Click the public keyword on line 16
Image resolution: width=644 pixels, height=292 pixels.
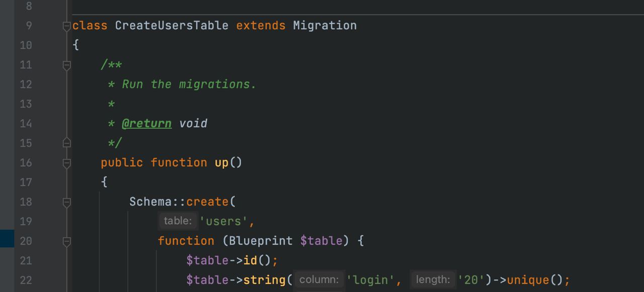[x=122, y=163]
